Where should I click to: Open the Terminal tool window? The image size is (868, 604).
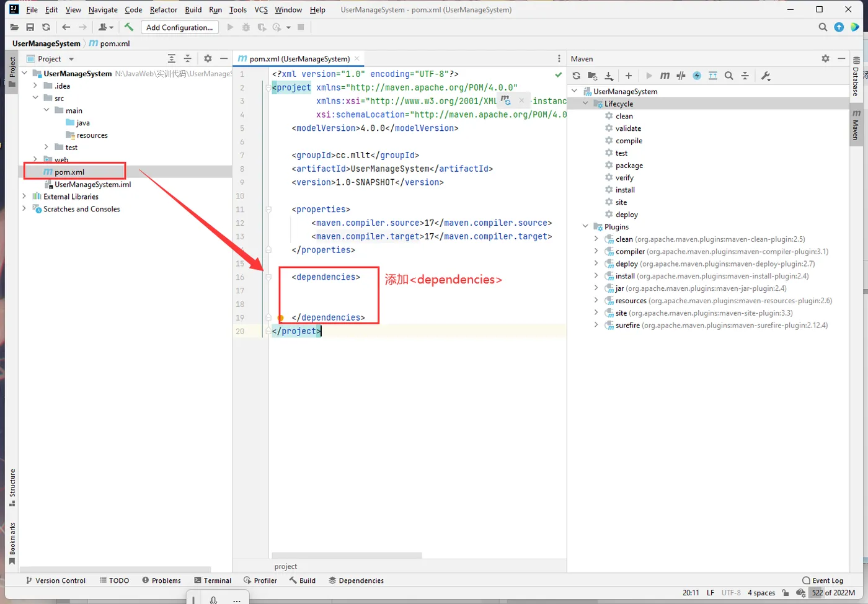pyautogui.click(x=213, y=580)
